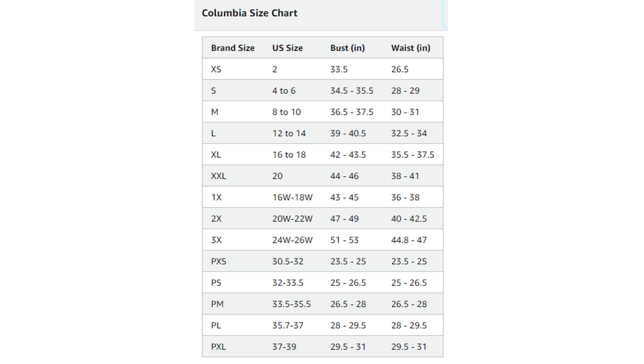Click the PXS brand size cell
Viewport: 644px width, 364px height.
(x=219, y=262)
